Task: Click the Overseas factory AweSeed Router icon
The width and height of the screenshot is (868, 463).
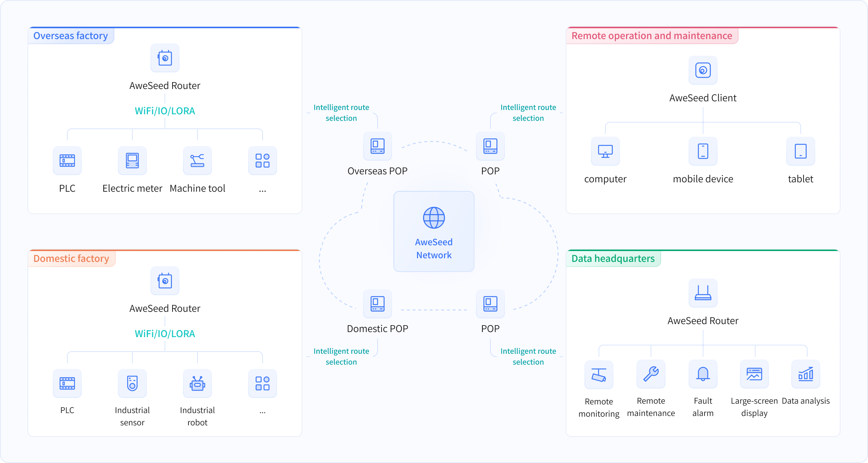Action: (x=165, y=58)
